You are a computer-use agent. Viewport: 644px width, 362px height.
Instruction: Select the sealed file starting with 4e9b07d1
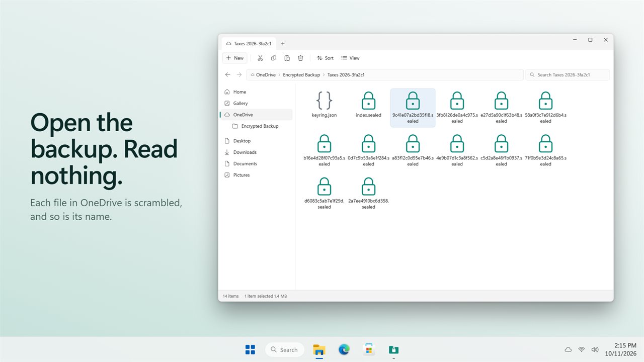click(x=457, y=150)
